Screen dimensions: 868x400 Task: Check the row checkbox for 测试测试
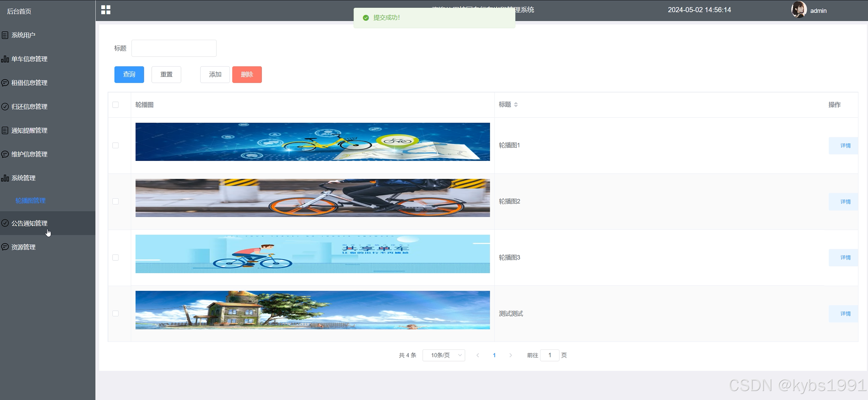116,313
